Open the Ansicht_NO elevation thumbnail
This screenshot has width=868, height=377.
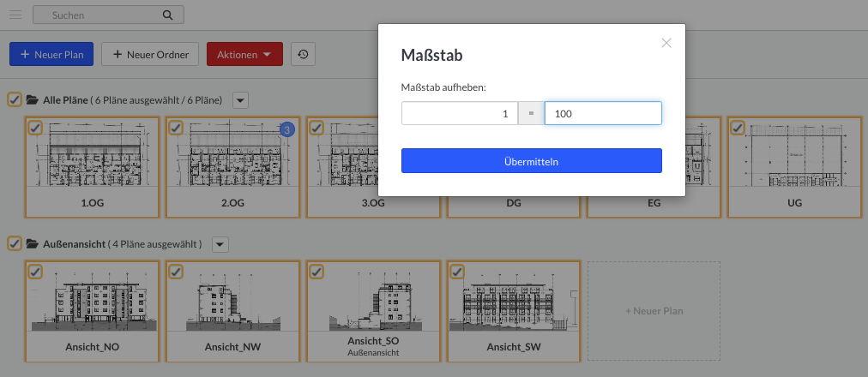(x=93, y=298)
